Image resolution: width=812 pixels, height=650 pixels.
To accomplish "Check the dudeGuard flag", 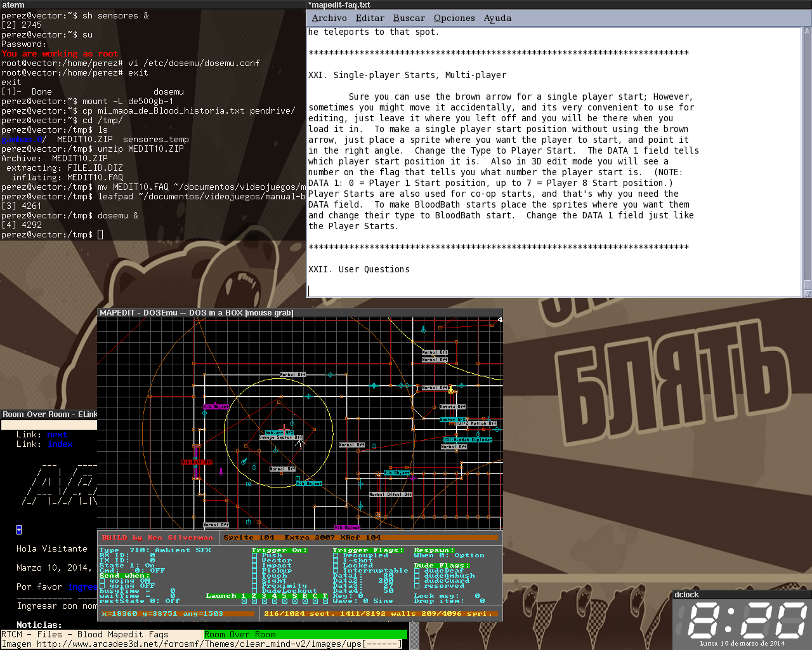I will tap(417, 581).
